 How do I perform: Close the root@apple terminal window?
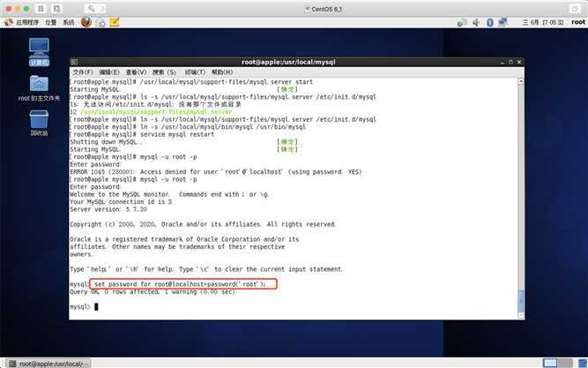(519, 62)
